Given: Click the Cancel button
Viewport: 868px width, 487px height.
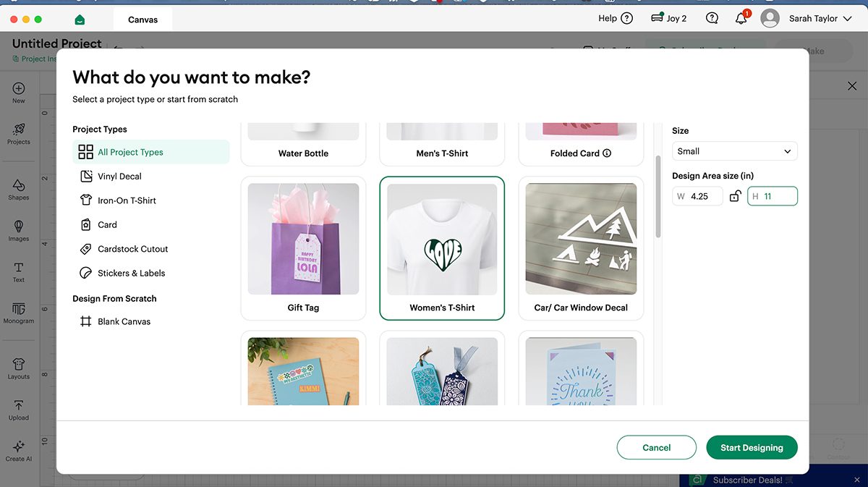Looking at the screenshot, I should 656,448.
